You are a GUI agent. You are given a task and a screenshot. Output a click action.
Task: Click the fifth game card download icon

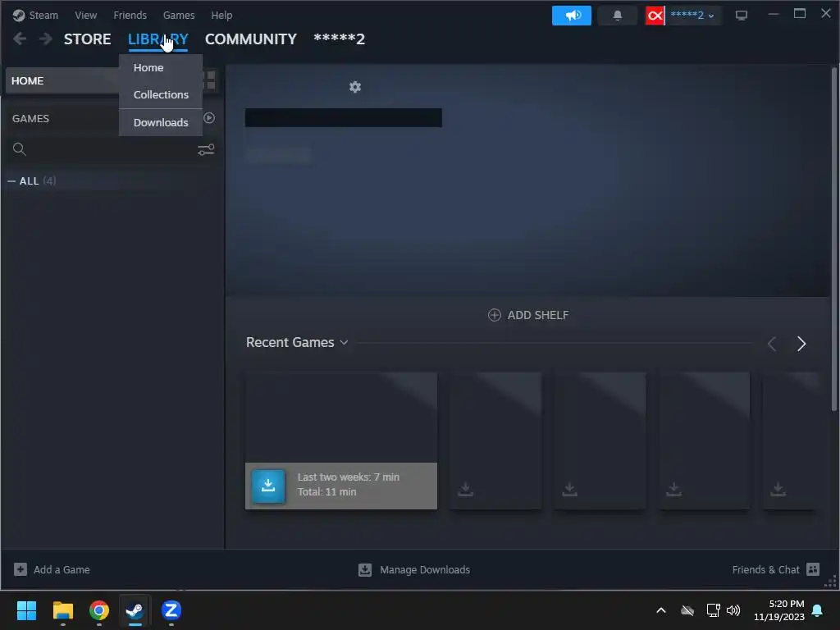tap(778, 489)
